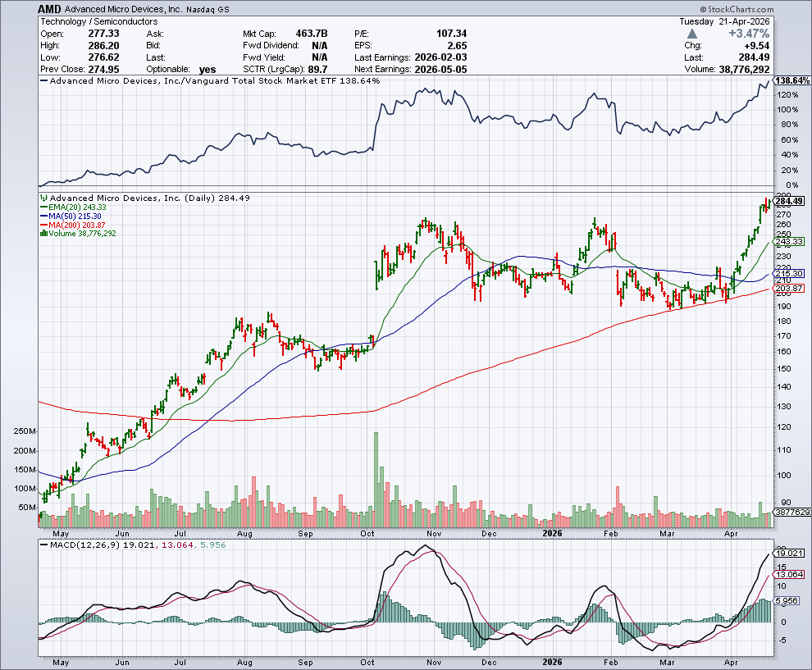Click the Prev Close value 274.95
Viewport: 812px width, 670px height.
103,70
